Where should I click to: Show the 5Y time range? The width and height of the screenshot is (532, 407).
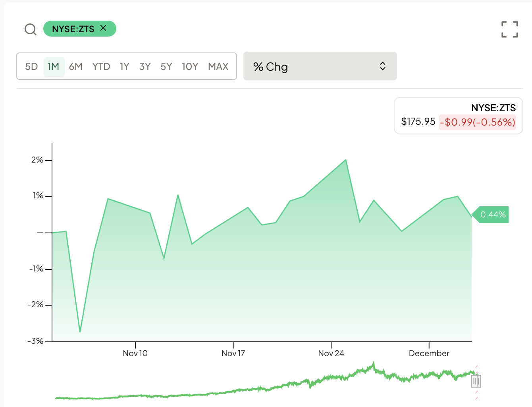[166, 66]
